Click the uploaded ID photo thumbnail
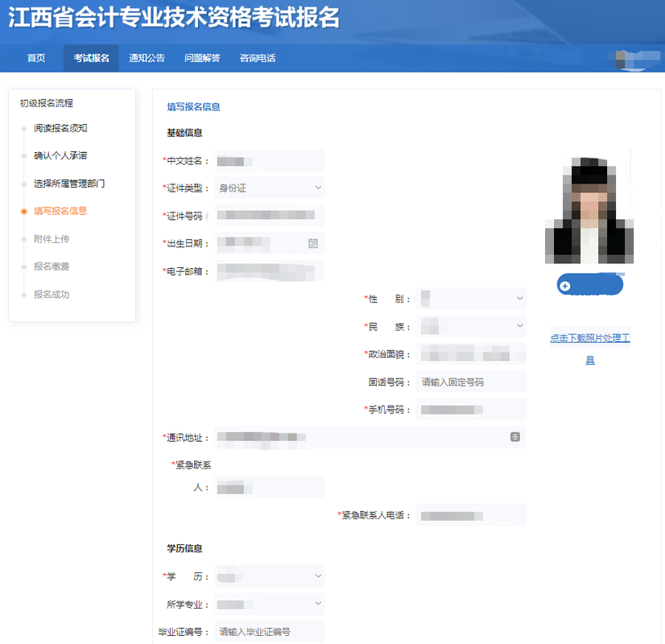 click(x=589, y=208)
